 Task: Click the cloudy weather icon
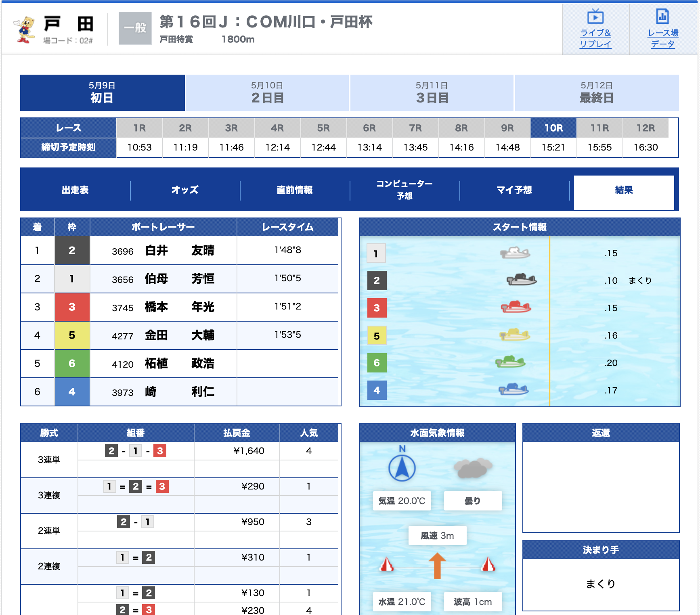point(472,468)
